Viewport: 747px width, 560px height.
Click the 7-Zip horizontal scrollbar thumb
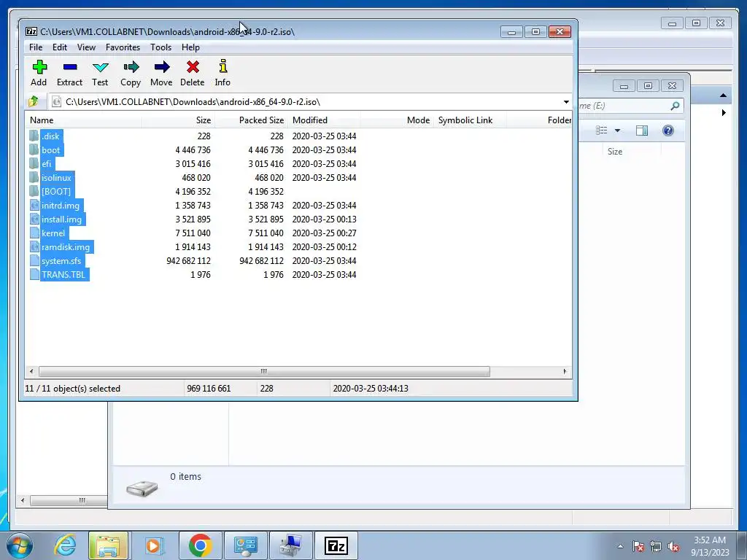264,371
